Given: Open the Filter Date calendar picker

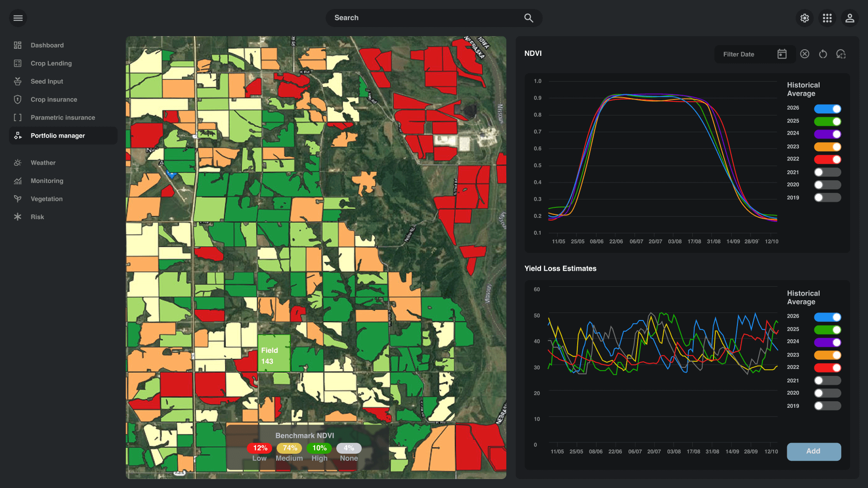Looking at the screenshot, I should (782, 54).
